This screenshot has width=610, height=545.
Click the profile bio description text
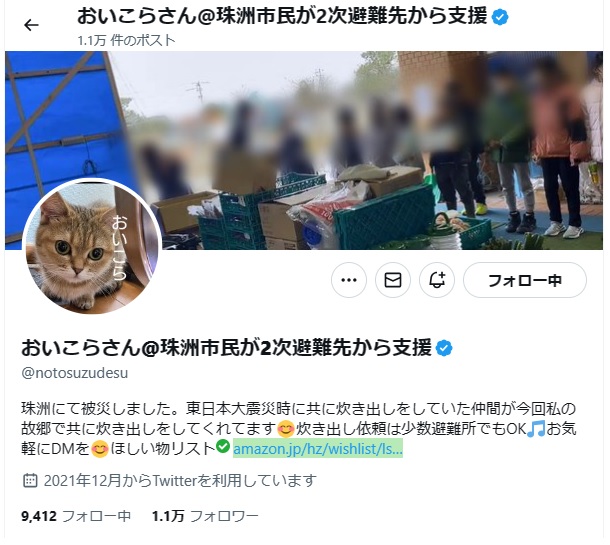pos(298,429)
